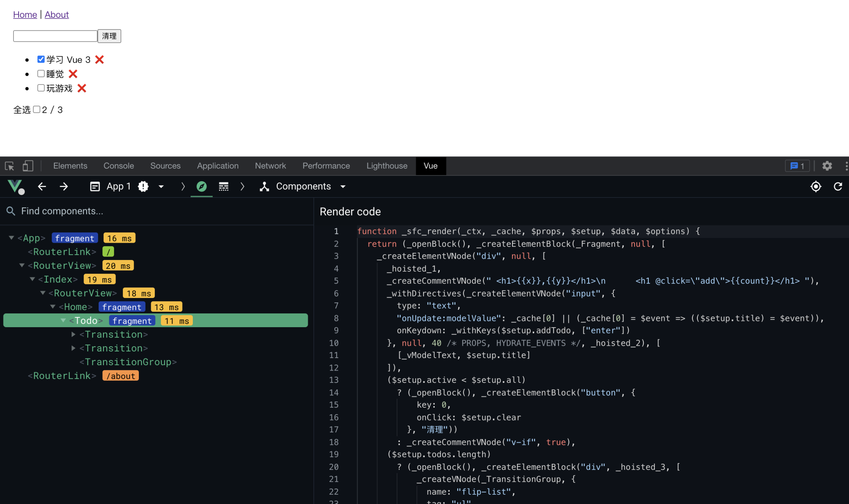Click the settings gear icon in DevTools
This screenshot has width=849, height=504.
coord(827,165)
